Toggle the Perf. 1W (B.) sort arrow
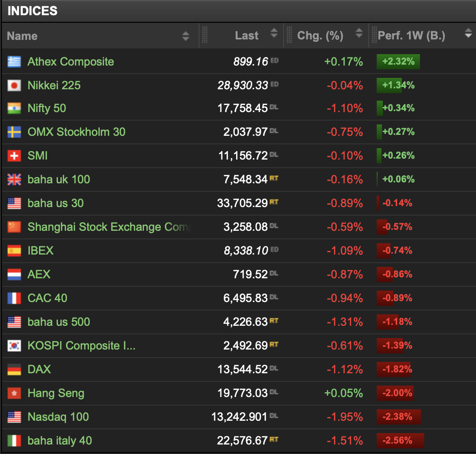Viewport: 476px width, 454px height. [x=468, y=33]
